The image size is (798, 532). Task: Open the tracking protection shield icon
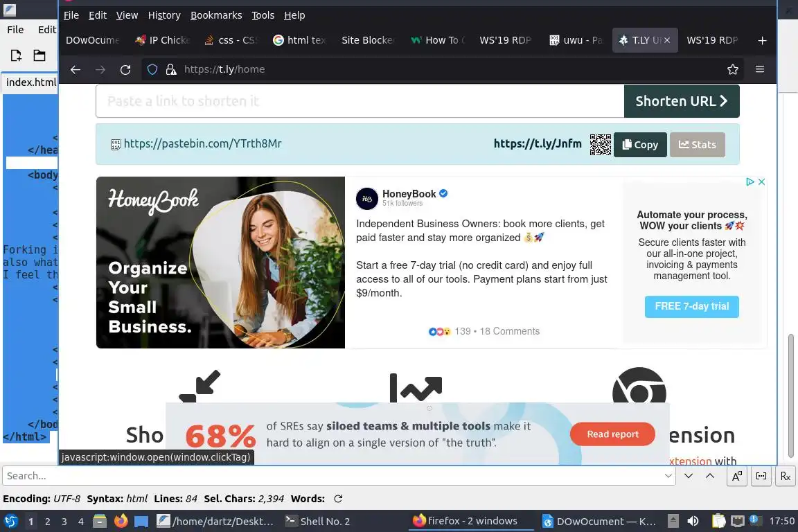[x=152, y=69]
